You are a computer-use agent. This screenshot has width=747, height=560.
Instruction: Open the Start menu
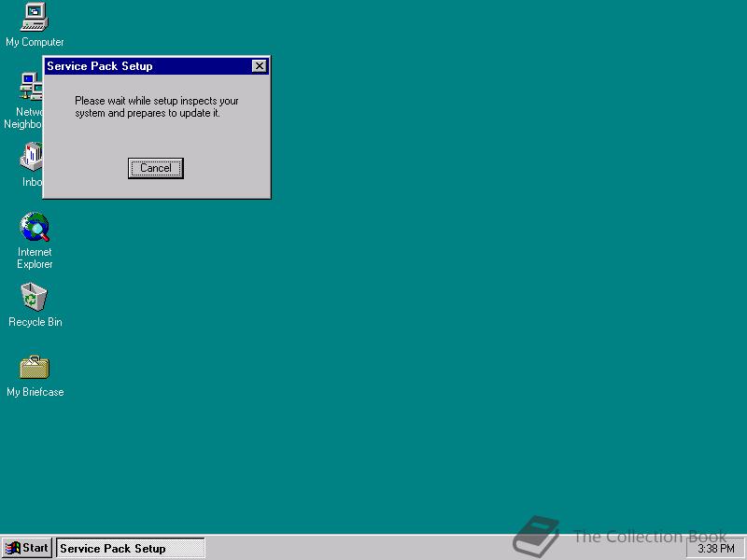click(x=27, y=548)
